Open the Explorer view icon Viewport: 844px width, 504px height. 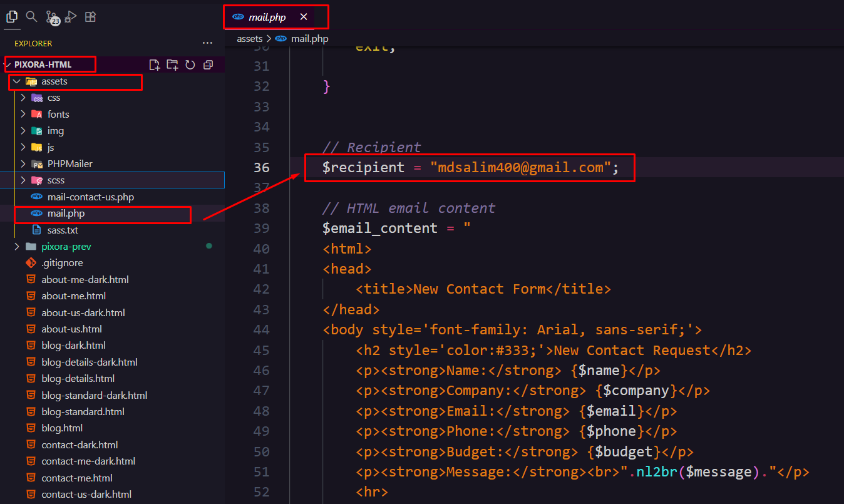point(11,17)
